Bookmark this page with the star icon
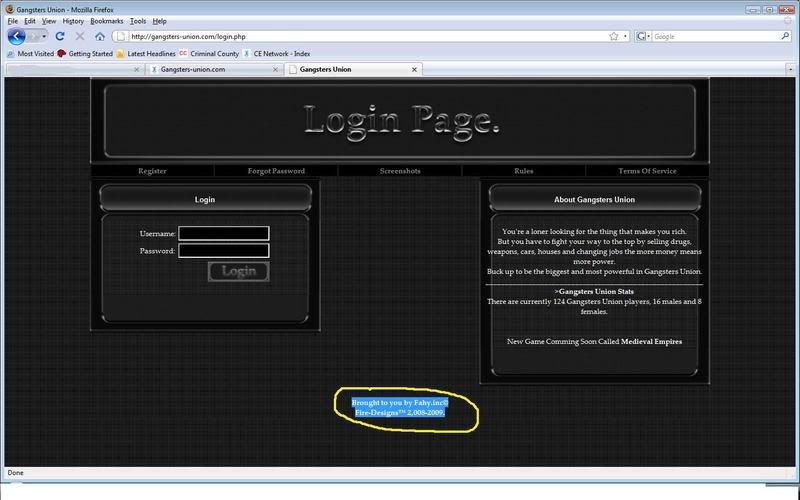The image size is (800, 500). pos(612,36)
